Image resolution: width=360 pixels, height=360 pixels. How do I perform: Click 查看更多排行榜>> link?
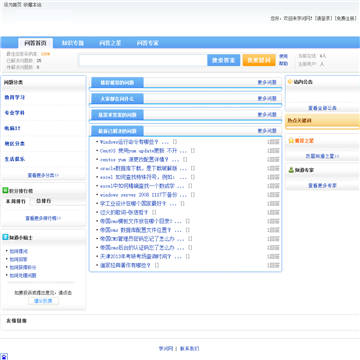(43, 218)
